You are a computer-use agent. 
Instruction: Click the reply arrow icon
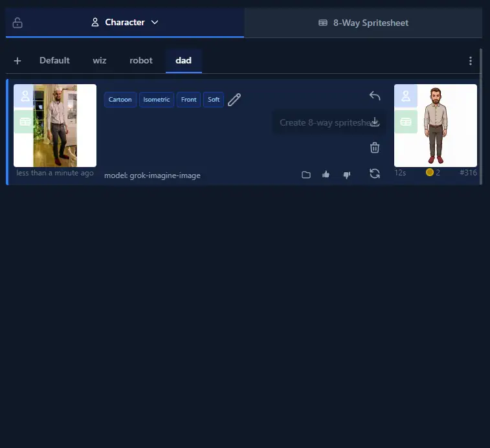point(374,96)
